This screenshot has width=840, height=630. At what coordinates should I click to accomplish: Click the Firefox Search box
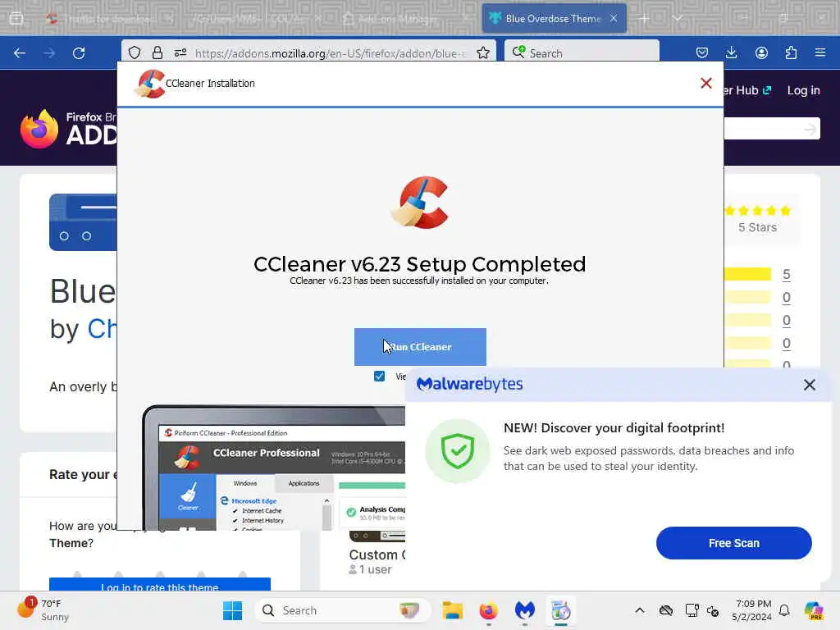pos(582,52)
